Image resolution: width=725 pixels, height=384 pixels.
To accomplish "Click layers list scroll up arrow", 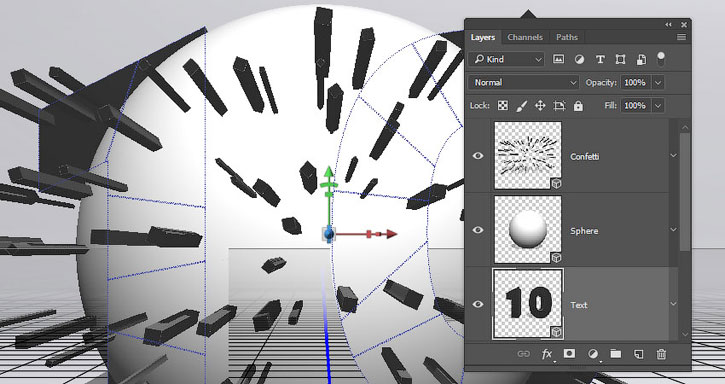I will (685, 127).
